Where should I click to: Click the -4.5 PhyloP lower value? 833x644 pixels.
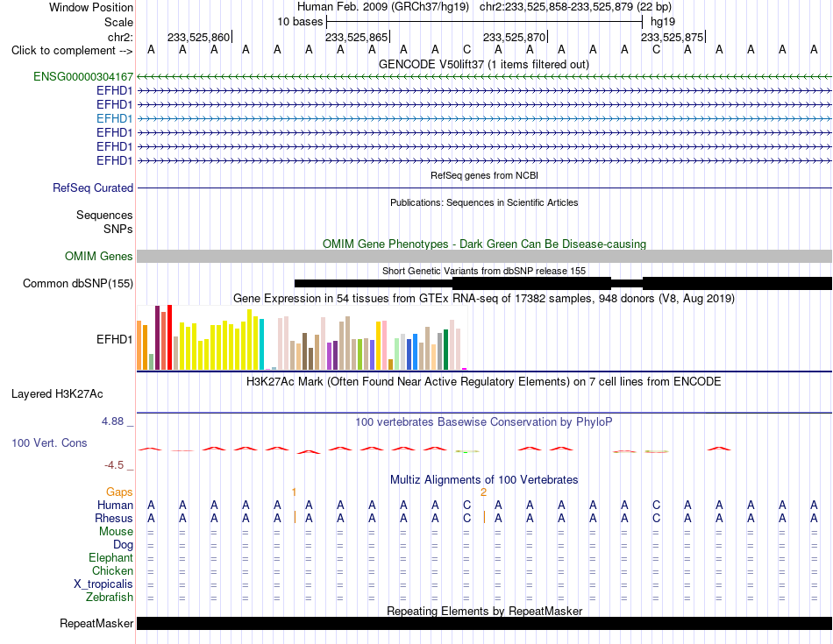114,465
